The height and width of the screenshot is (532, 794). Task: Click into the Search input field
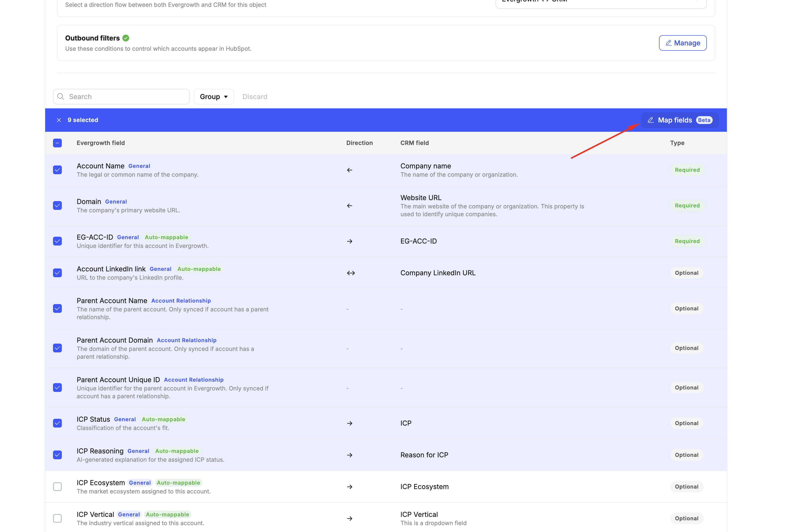pyautogui.click(x=127, y=97)
